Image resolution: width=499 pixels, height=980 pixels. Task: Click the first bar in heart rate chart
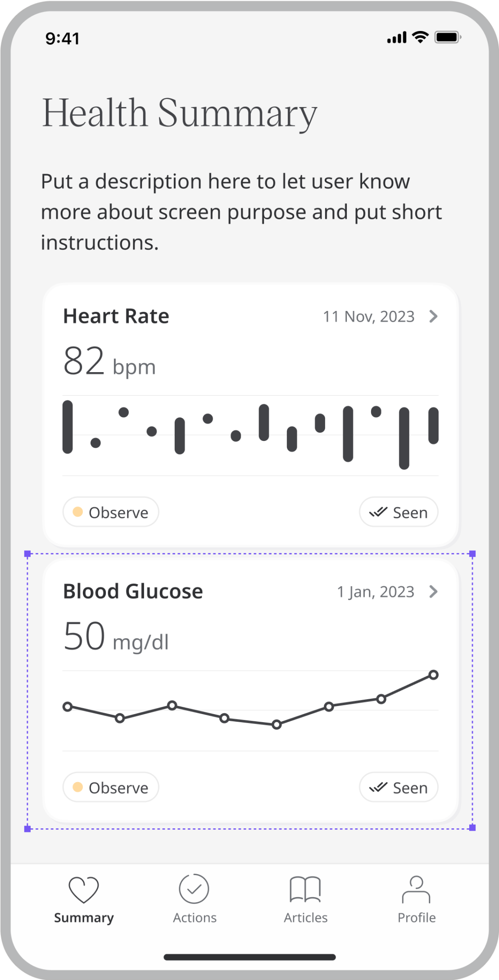pos(68,427)
